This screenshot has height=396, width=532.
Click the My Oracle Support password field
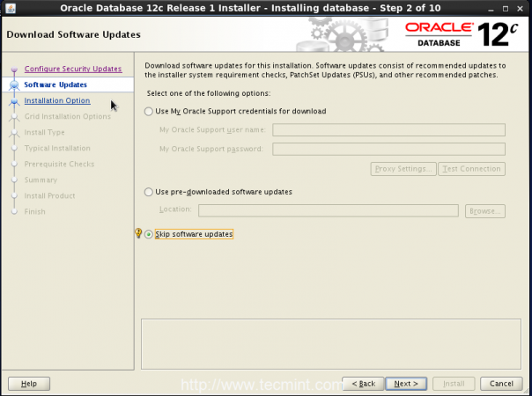(388, 149)
